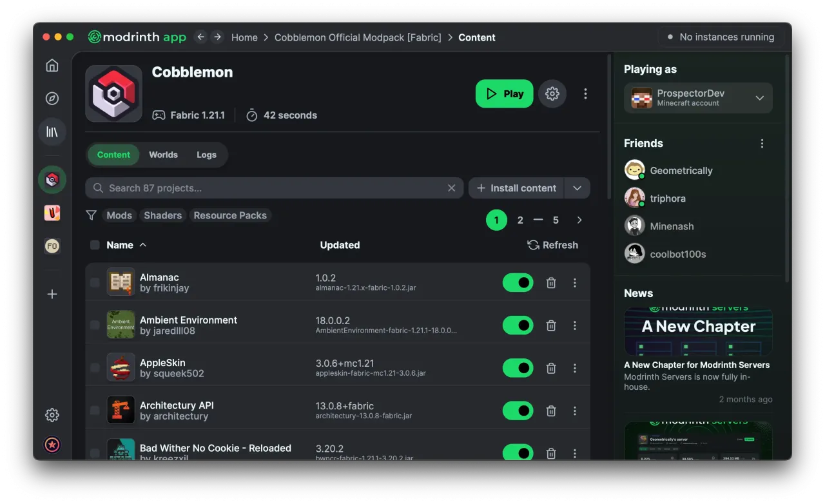The width and height of the screenshot is (825, 504).
Task: Expand the ProspectorDev account dropdown
Action: tap(759, 98)
